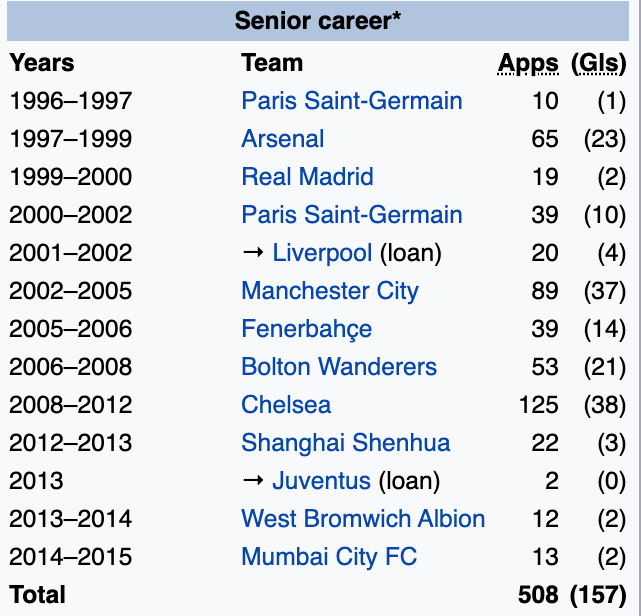
Task: Open the West Bromwich Albion link
Action: tap(363, 519)
